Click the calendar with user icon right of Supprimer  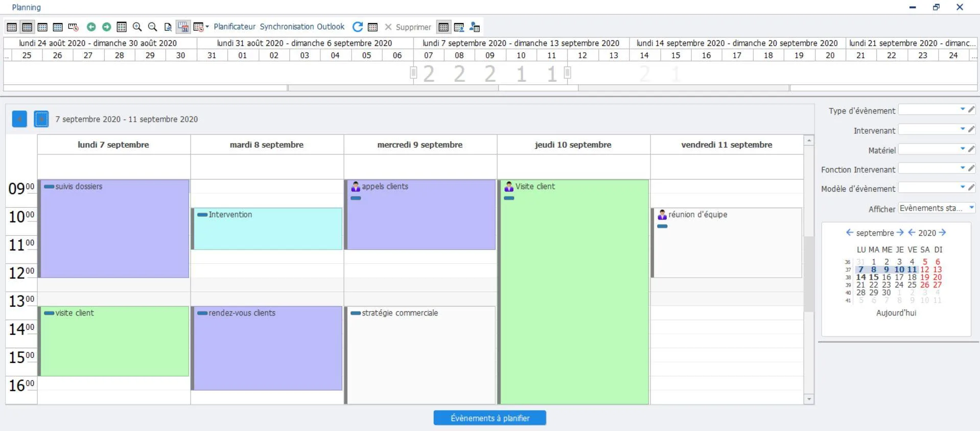[x=459, y=27]
